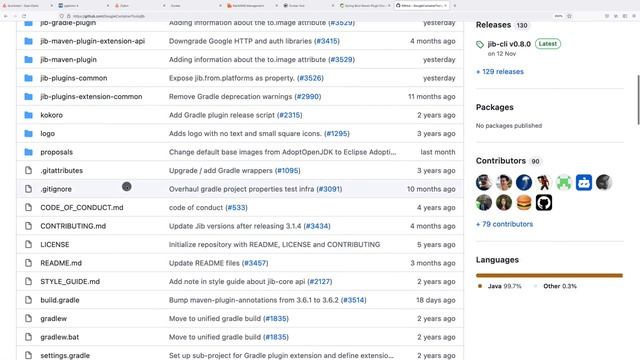Open the jib-maven-plugin directory
640x360 pixels.
[69, 60]
